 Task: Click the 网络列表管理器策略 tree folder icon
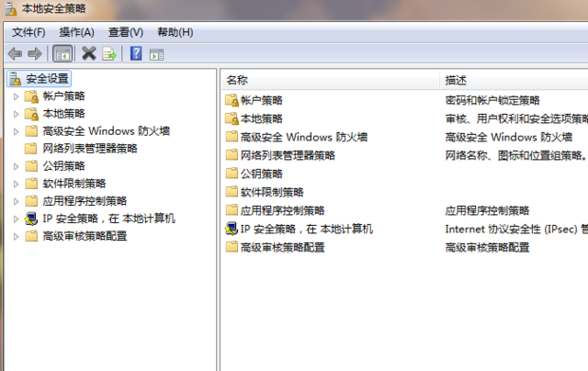coord(30,149)
